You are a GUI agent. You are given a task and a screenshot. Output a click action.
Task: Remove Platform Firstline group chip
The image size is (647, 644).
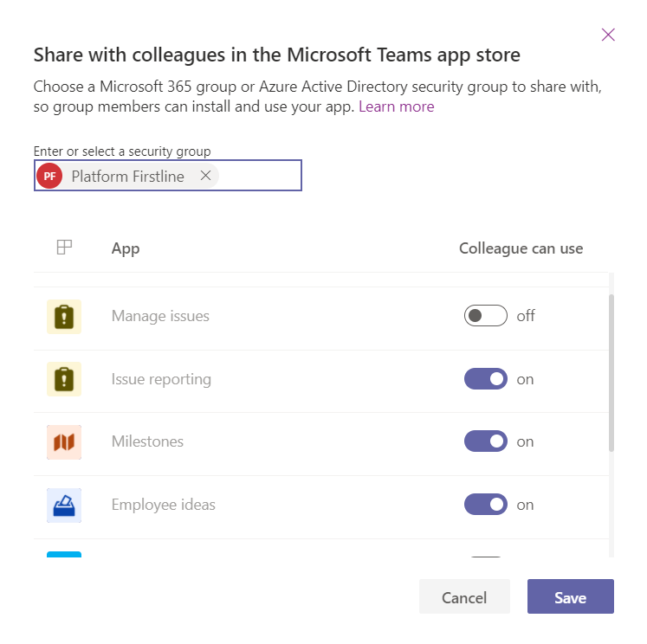205,176
